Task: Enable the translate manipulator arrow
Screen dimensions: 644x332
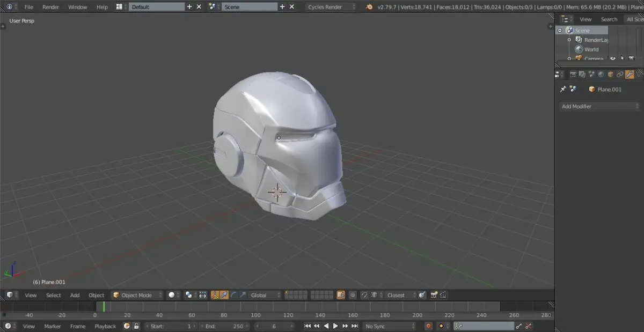Action: click(x=224, y=295)
